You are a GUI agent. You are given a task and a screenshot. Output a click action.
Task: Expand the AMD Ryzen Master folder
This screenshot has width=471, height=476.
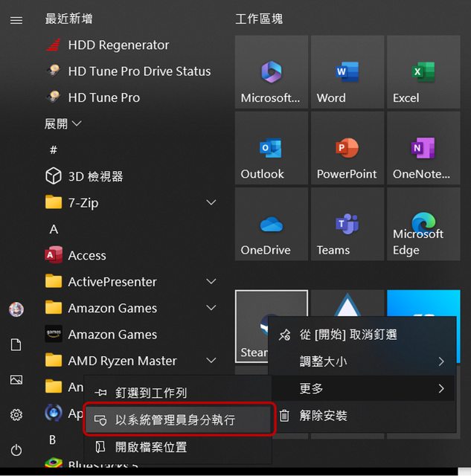point(211,361)
